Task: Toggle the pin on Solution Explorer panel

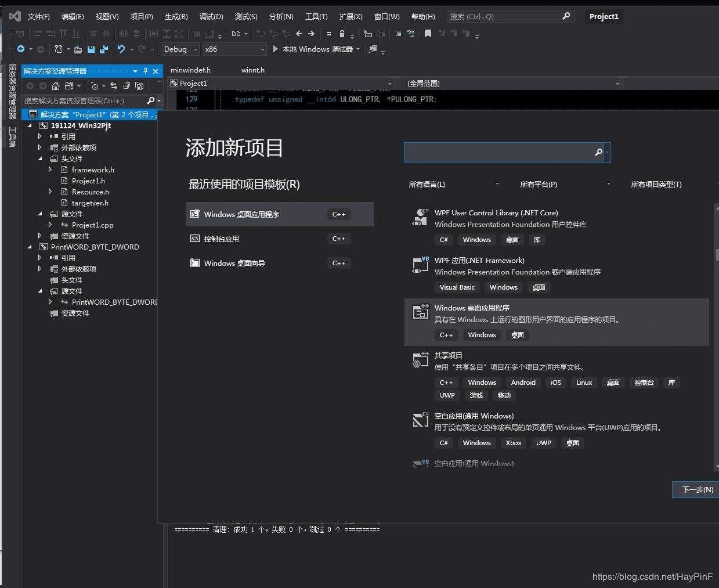Action: click(145, 71)
